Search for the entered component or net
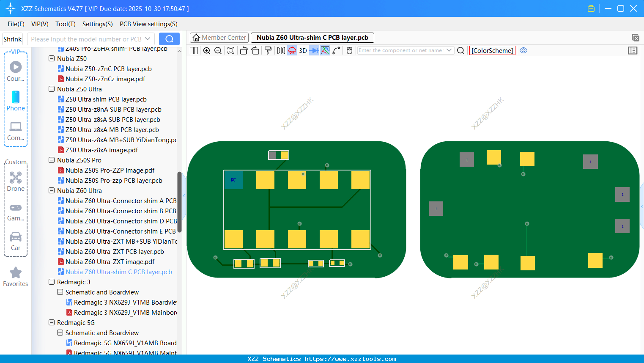 coord(461,50)
